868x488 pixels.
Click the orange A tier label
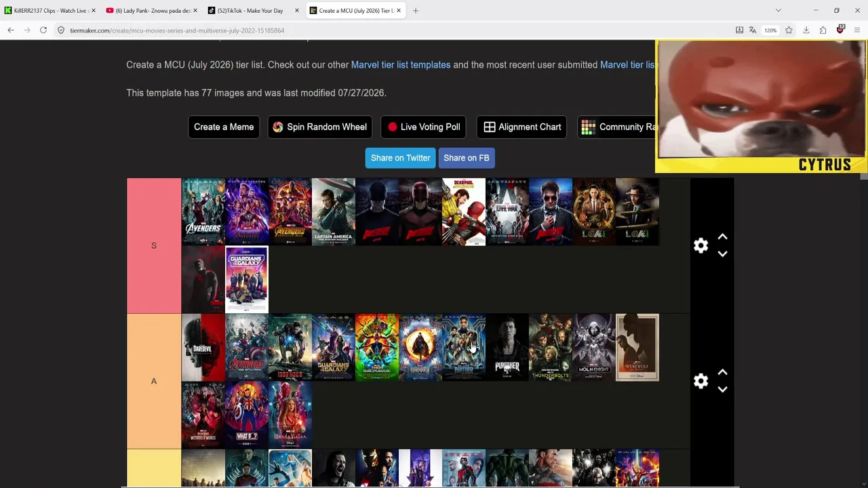[x=154, y=381]
